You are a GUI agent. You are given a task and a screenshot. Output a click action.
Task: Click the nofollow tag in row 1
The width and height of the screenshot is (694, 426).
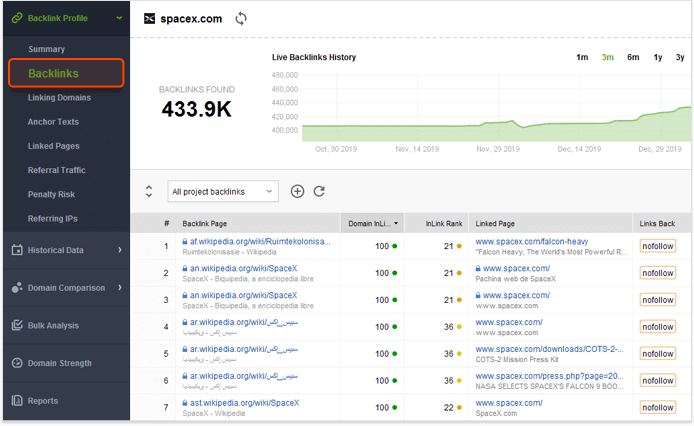point(658,246)
